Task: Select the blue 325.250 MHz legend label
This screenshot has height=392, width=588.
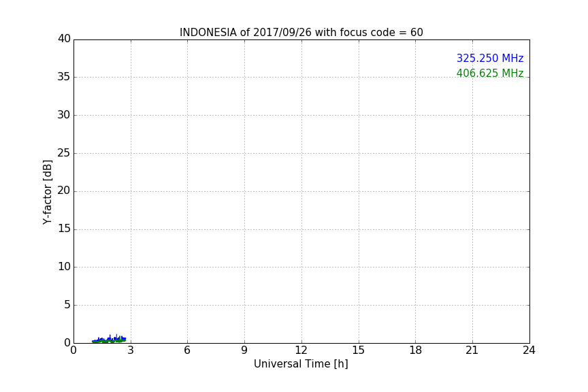Action: (x=490, y=58)
